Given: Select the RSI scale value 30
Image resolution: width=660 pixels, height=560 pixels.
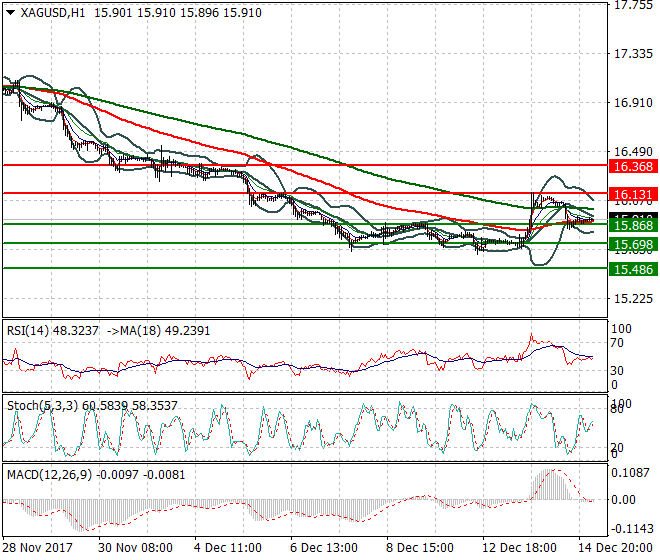Looking at the screenshot, I should pyautogui.click(x=617, y=371).
